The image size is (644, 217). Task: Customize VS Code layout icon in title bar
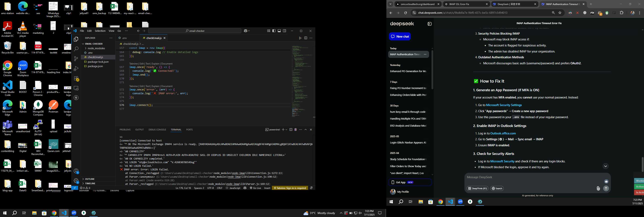click(268, 31)
